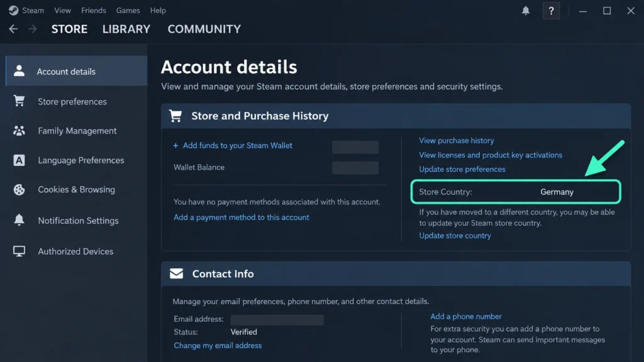Click Add a phone number link

[x=466, y=317]
